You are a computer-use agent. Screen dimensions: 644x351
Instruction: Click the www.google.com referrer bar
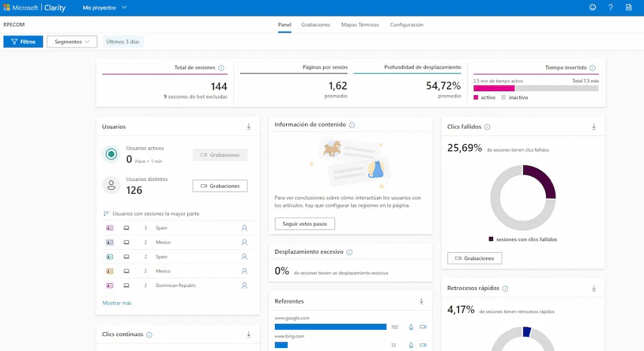[331, 327]
